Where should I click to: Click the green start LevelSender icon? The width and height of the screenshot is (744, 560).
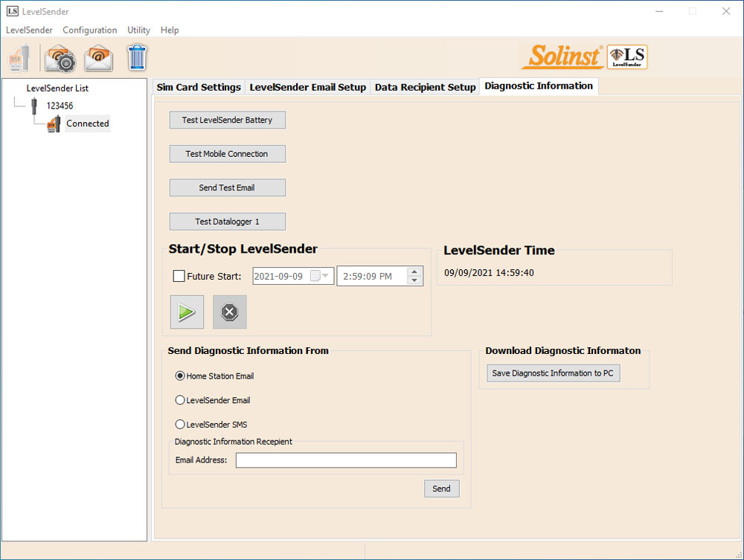187,312
